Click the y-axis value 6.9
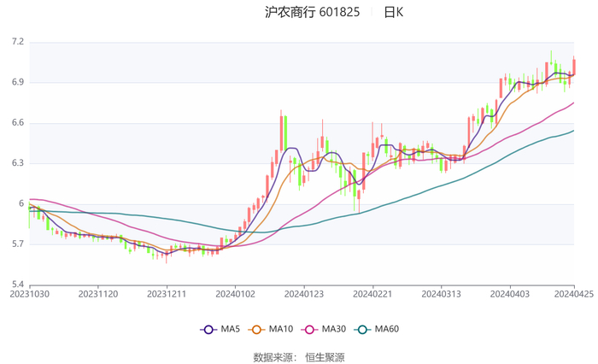 click(18, 82)
